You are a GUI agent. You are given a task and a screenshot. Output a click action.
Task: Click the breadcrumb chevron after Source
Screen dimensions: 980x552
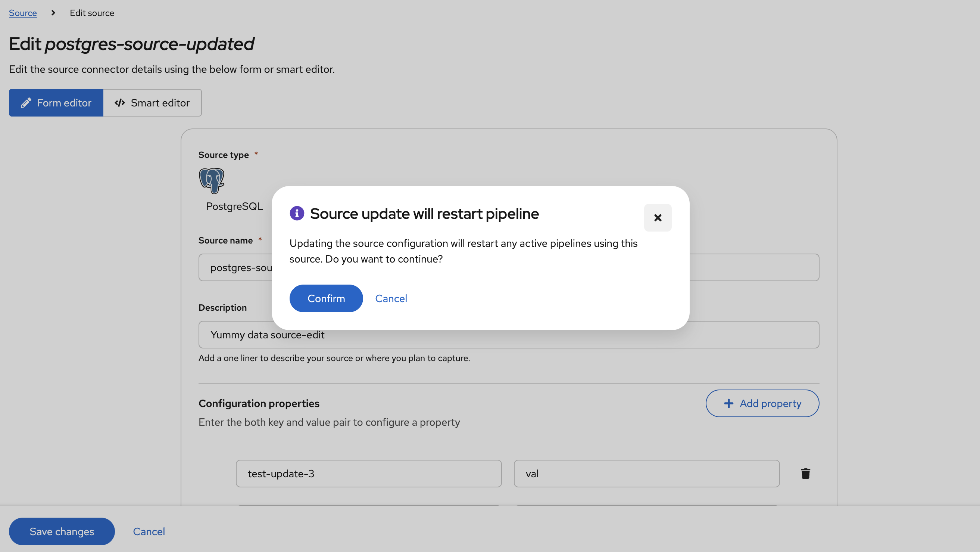click(x=53, y=13)
